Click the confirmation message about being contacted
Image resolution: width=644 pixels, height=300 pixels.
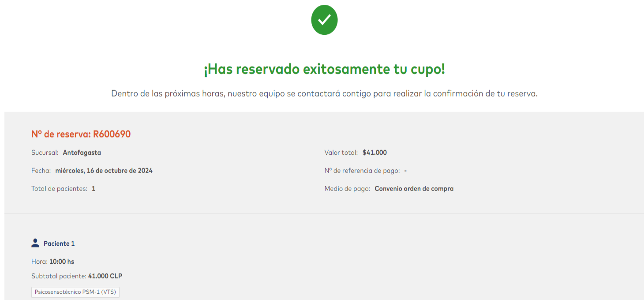[324, 94]
